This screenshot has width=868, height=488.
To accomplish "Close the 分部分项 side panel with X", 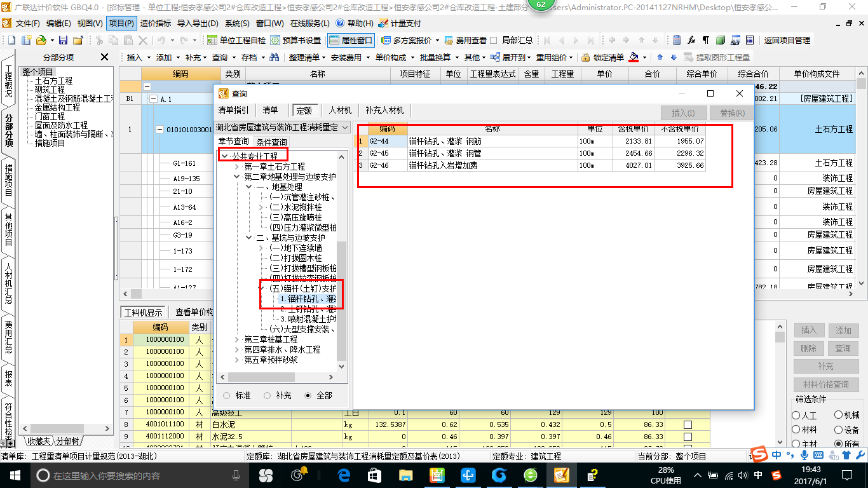I will pos(105,57).
